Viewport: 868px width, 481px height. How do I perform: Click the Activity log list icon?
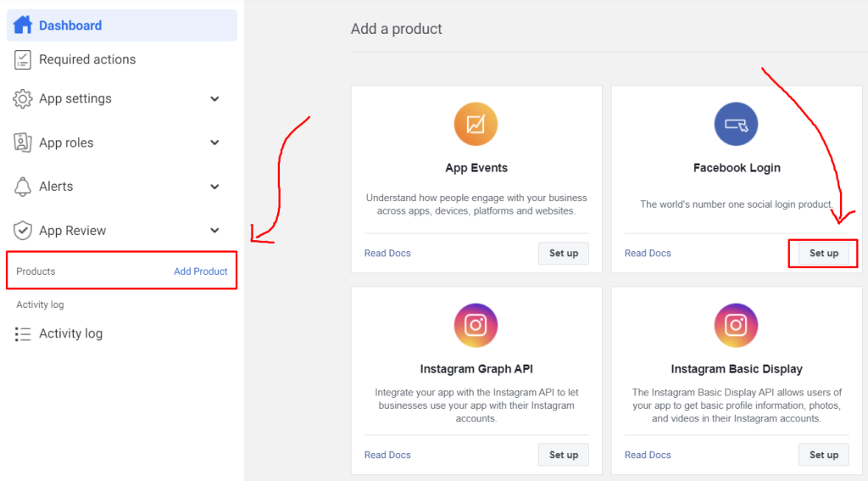click(23, 333)
